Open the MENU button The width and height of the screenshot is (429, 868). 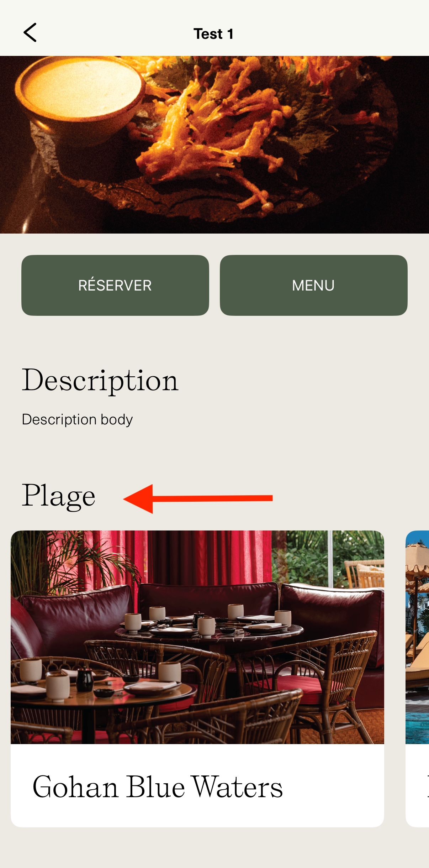tap(313, 285)
